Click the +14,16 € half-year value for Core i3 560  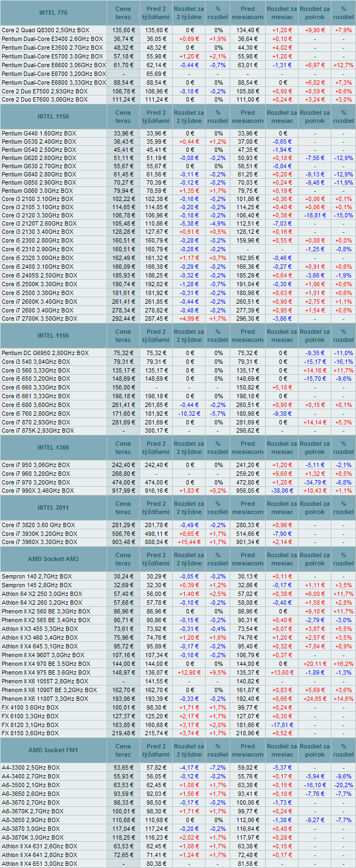315,370
